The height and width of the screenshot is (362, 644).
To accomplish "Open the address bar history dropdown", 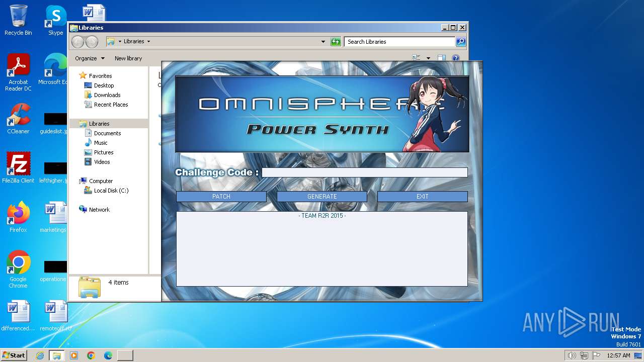I will pos(323,42).
